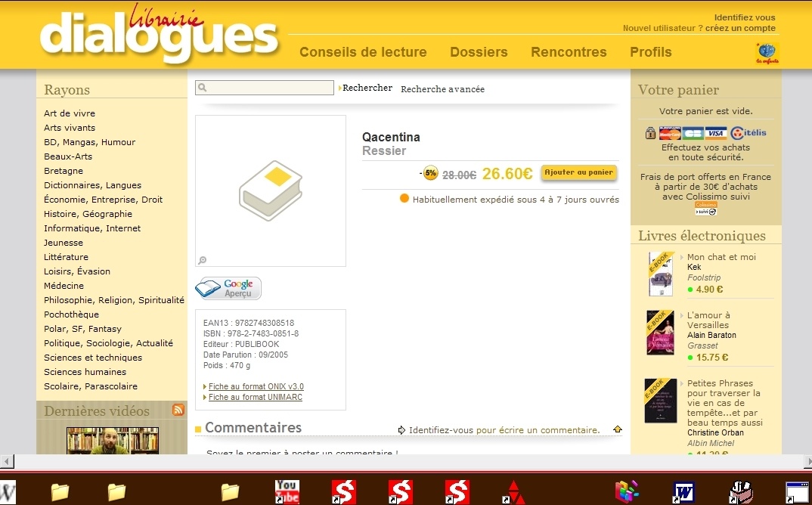Open Scolaire, Parascolaire category
The image size is (812, 505).
click(91, 386)
